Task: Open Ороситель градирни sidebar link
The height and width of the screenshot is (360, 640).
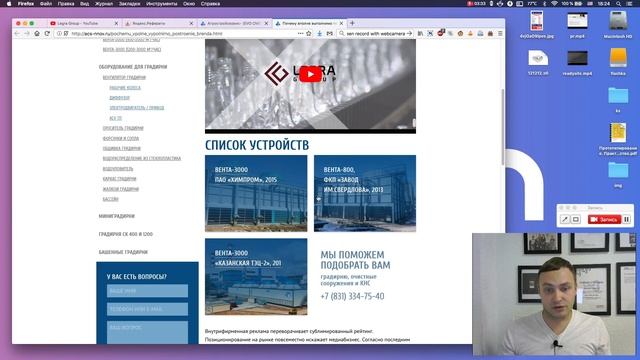Action: (123, 128)
